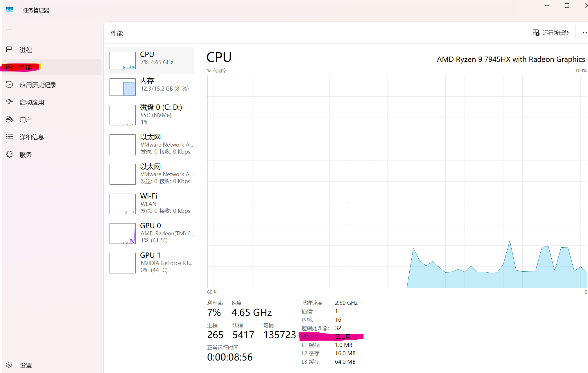Click the Task Manager app icon in title bar
This screenshot has height=373, width=588.
9,10
